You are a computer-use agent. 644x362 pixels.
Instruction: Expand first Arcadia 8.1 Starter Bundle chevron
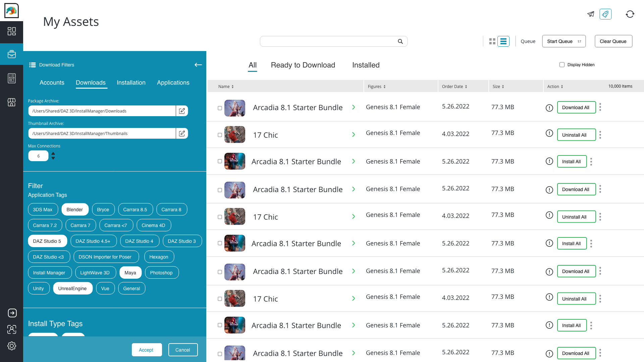[x=354, y=107]
